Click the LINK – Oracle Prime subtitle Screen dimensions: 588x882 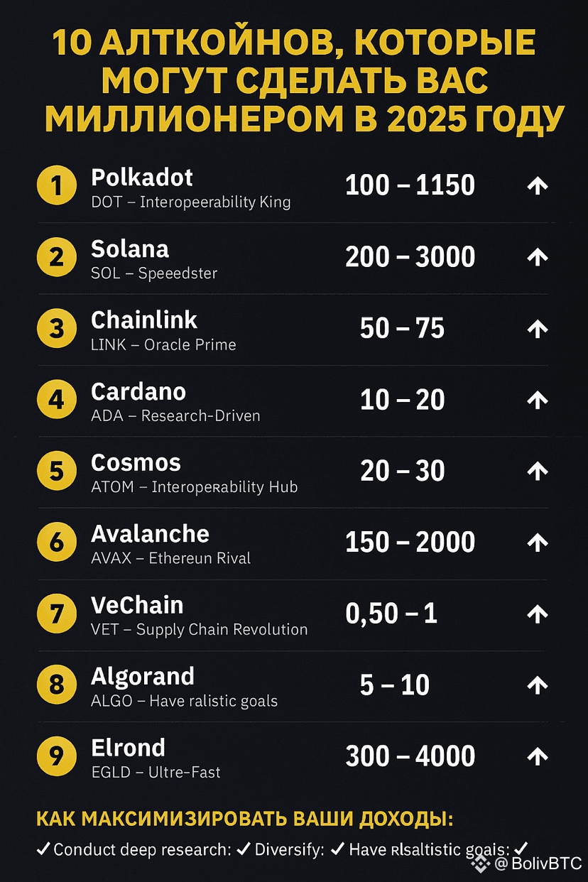coord(163,344)
